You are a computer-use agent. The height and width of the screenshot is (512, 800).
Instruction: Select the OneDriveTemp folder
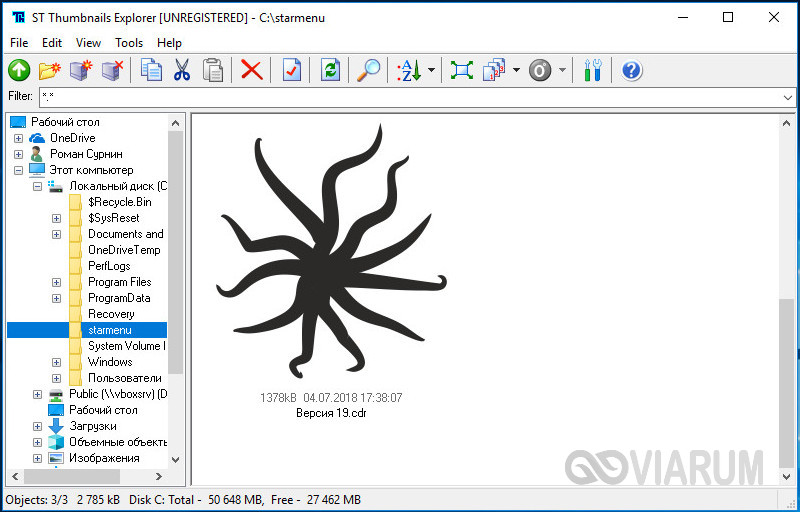coord(124,250)
